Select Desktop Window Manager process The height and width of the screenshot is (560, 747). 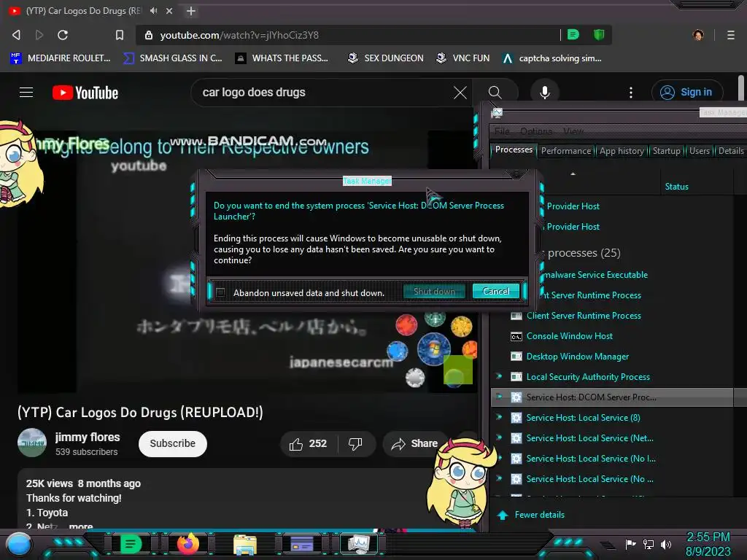point(578,356)
